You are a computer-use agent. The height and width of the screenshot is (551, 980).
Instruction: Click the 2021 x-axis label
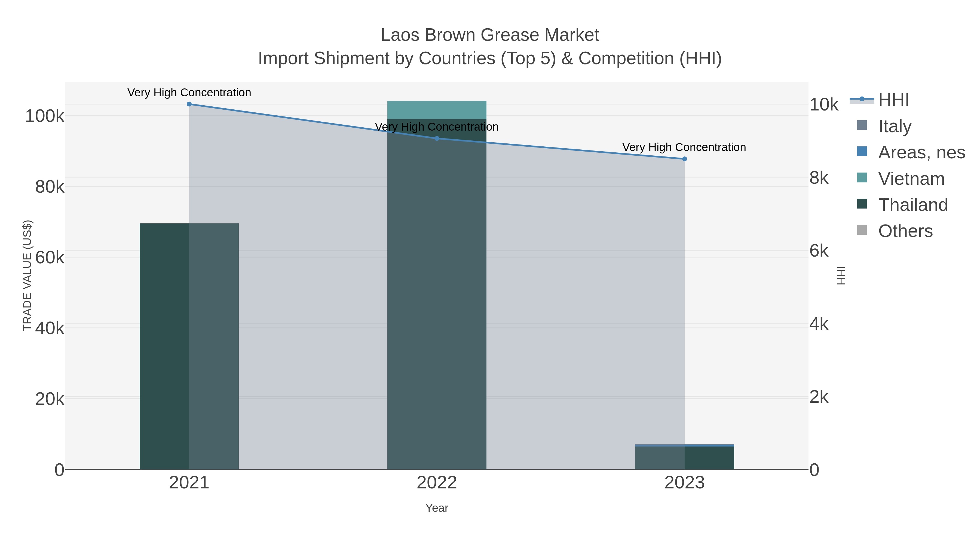coord(189,483)
